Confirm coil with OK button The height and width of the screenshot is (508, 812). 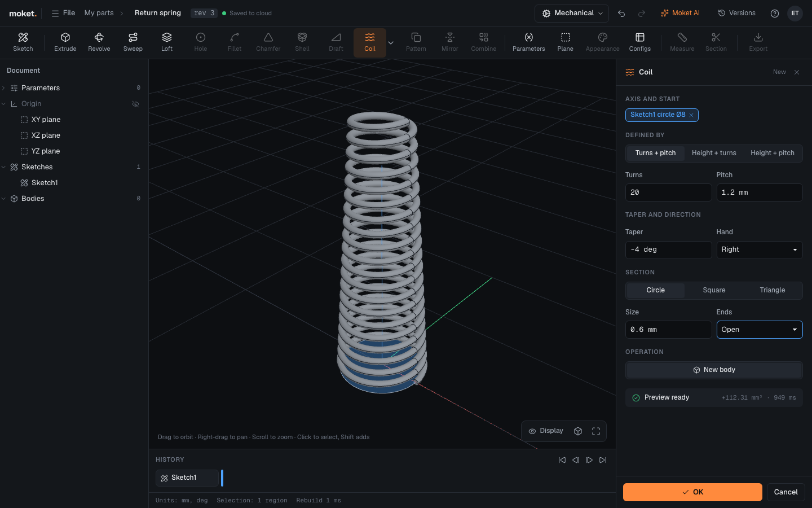pos(692,492)
